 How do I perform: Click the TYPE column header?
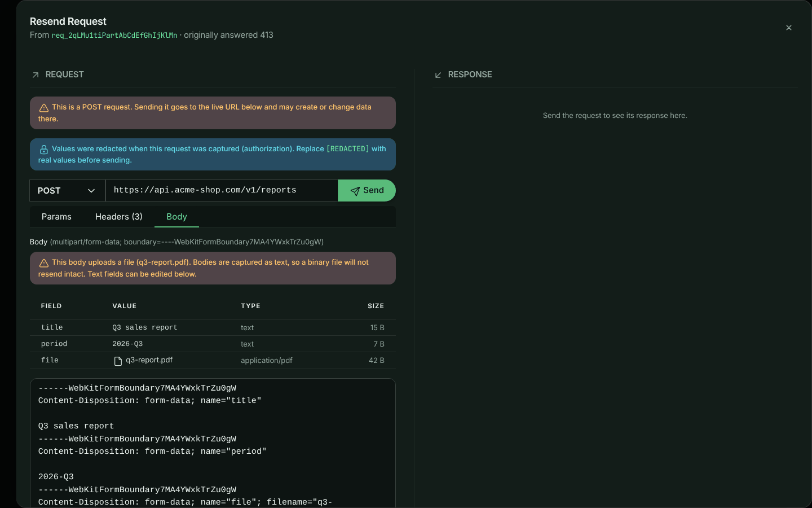251,306
